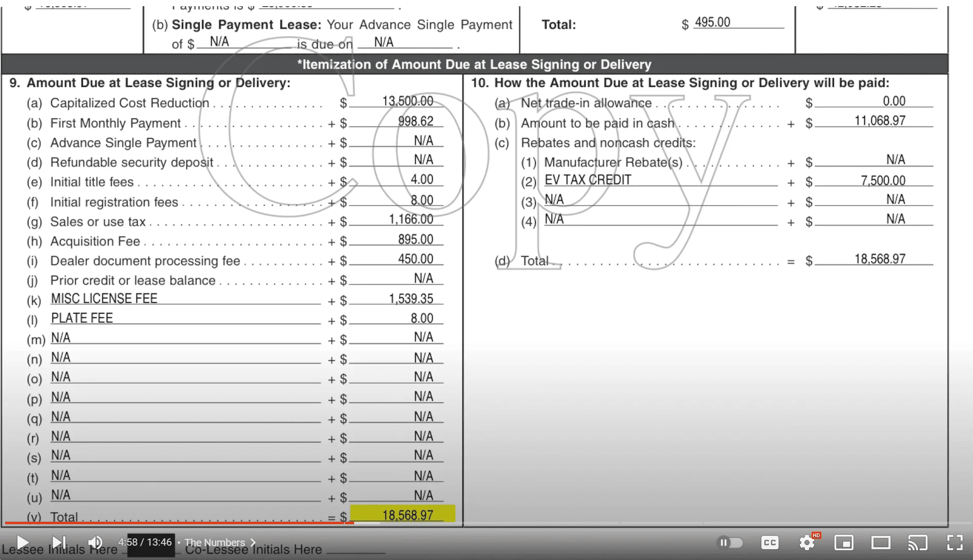Skip to the next video
This screenshot has width=973, height=560.
[x=59, y=543]
